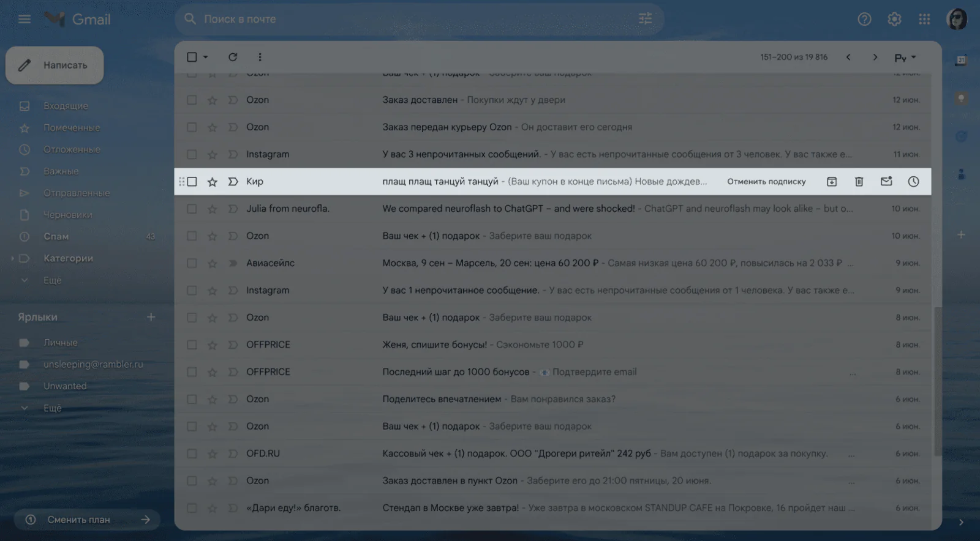Click the Gmail logo

click(78, 20)
